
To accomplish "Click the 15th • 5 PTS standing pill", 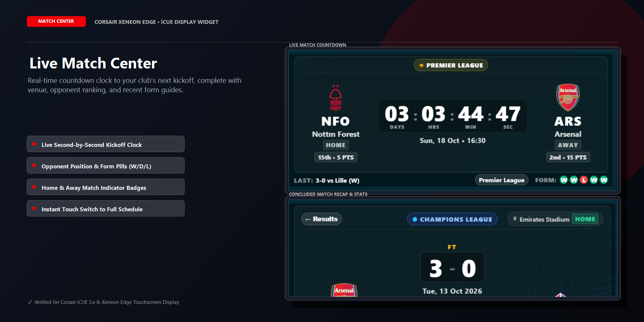I will [x=336, y=157].
